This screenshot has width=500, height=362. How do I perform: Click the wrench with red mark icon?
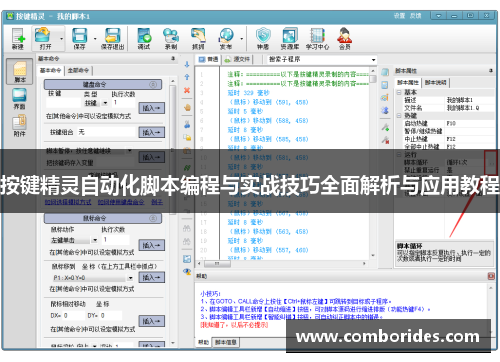385,140
